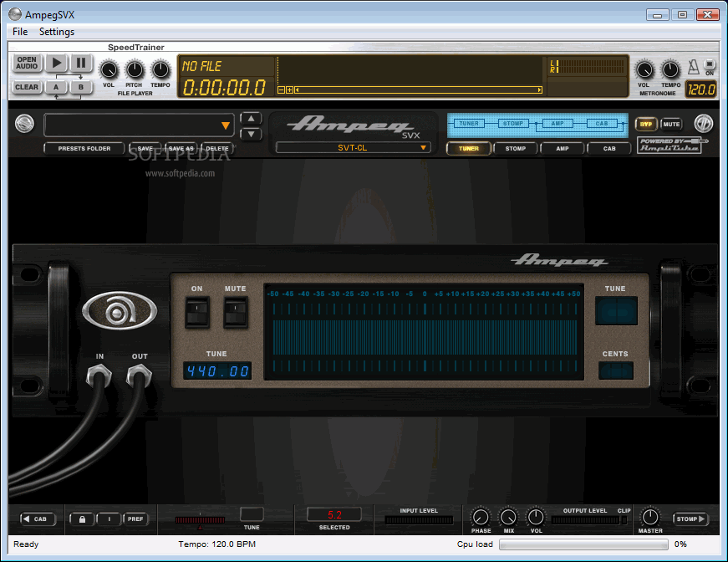
Task: Set loop point B
Action: click(x=81, y=87)
